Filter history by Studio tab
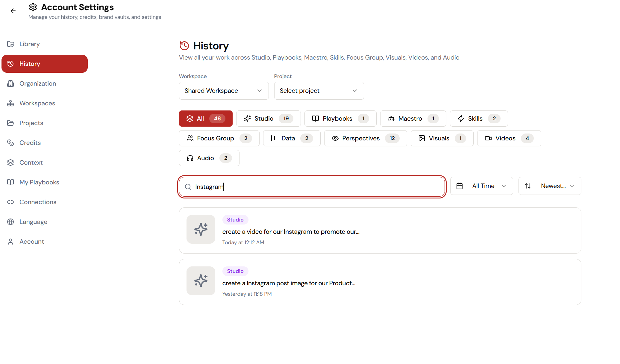Screen dimensions: 620x364 pos(268,119)
